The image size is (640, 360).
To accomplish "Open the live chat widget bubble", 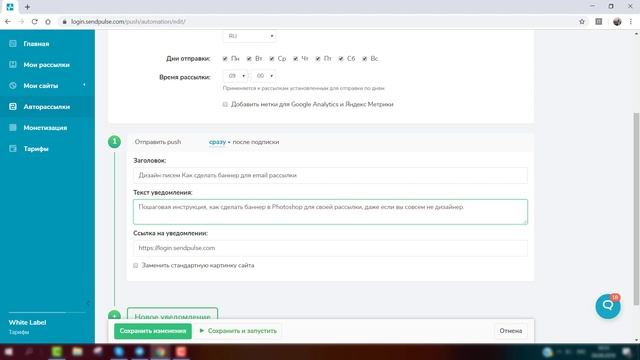I will [x=608, y=306].
